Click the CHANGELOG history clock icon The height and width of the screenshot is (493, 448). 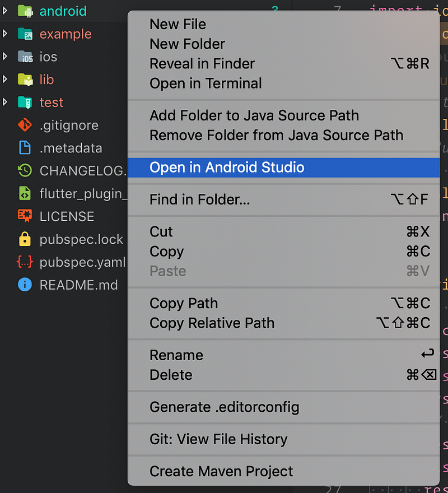[25, 171]
